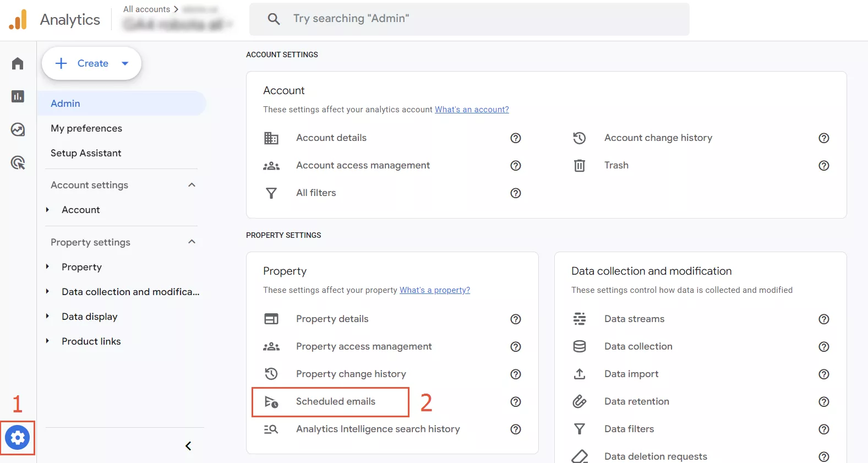Open My preferences

86,128
